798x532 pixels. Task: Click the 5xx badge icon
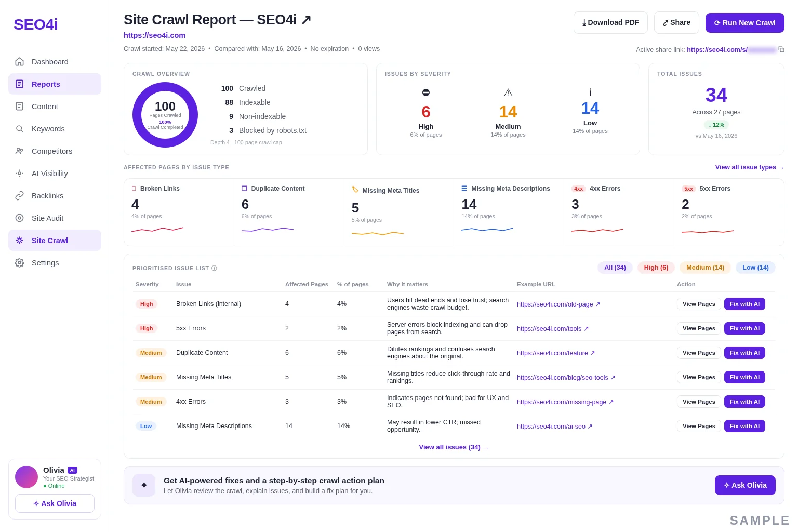[689, 189]
